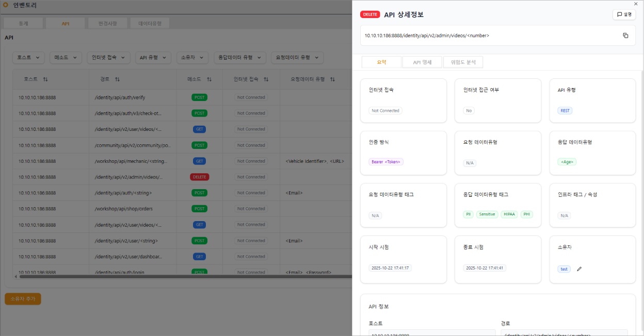Select the /workshop/api/mechanic/<string... row
The height and width of the screenshot is (336, 644).
point(182,161)
